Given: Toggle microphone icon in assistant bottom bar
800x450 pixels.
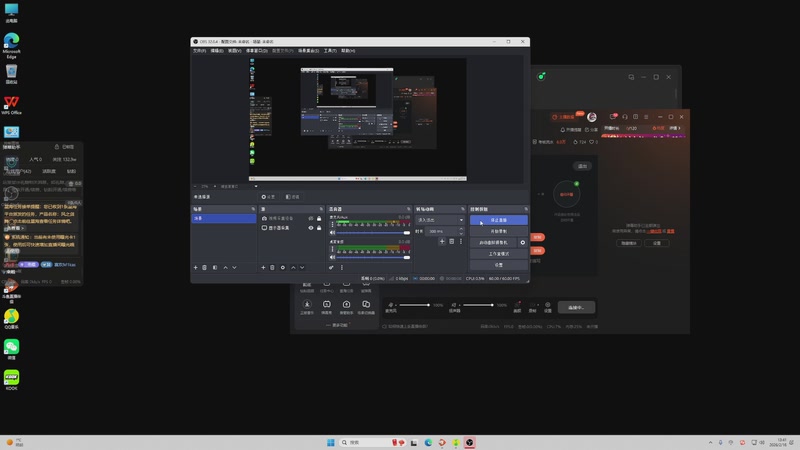Looking at the screenshot, I should [x=391, y=305].
